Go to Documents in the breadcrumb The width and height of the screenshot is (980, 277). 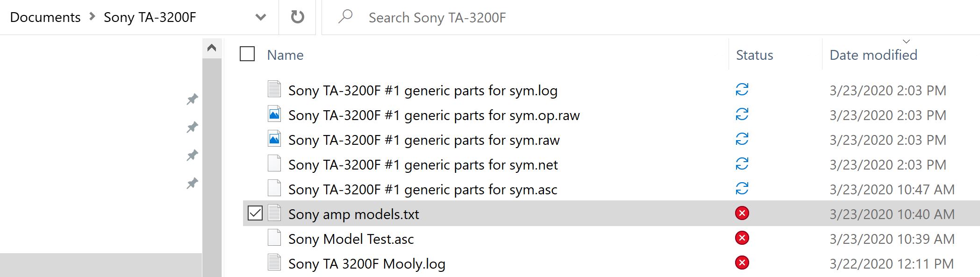pyautogui.click(x=45, y=17)
